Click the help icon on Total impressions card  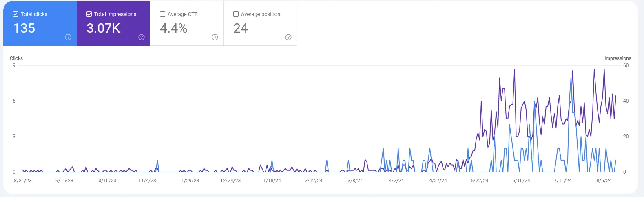point(142,37)
